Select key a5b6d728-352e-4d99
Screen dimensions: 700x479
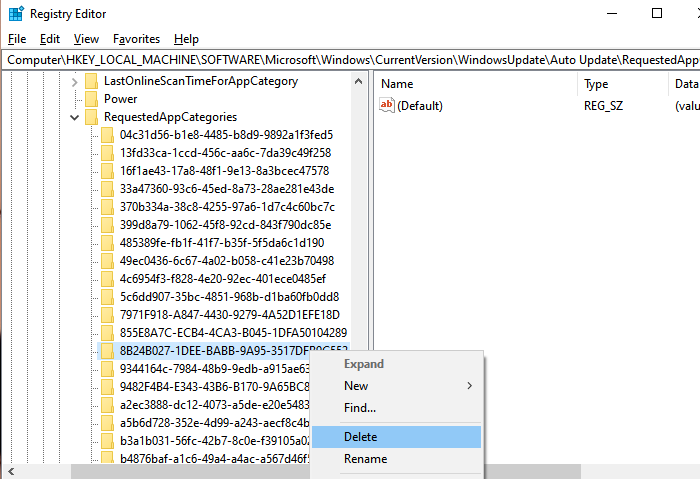(214, 423)
